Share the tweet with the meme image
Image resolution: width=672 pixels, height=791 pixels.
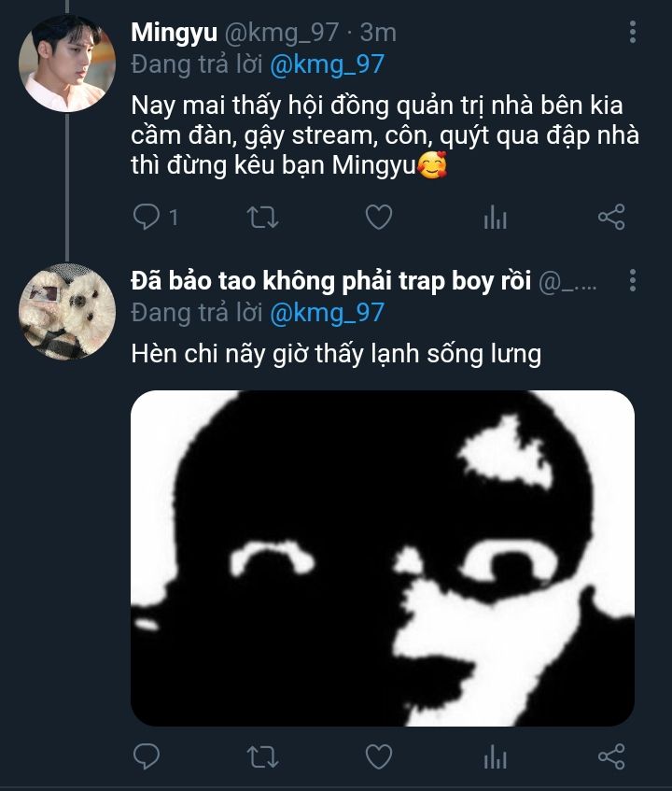(x=610, y=756)
